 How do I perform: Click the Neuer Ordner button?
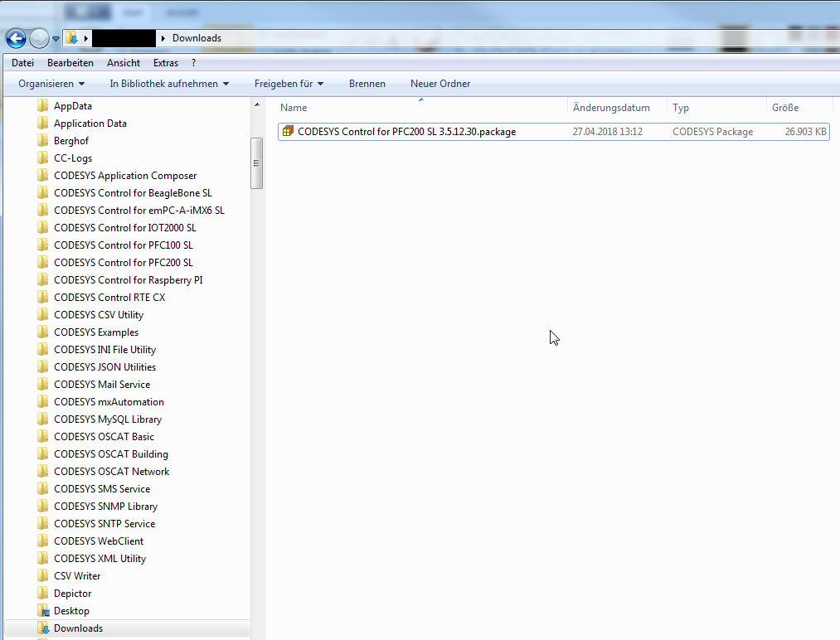coord(440,84)
